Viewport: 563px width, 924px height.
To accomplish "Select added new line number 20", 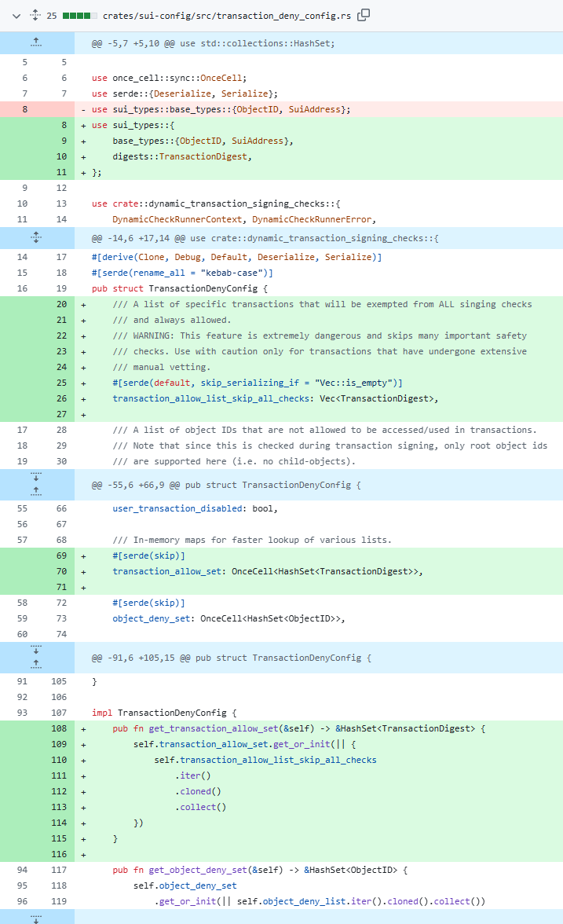I will [x=61, y=304].
